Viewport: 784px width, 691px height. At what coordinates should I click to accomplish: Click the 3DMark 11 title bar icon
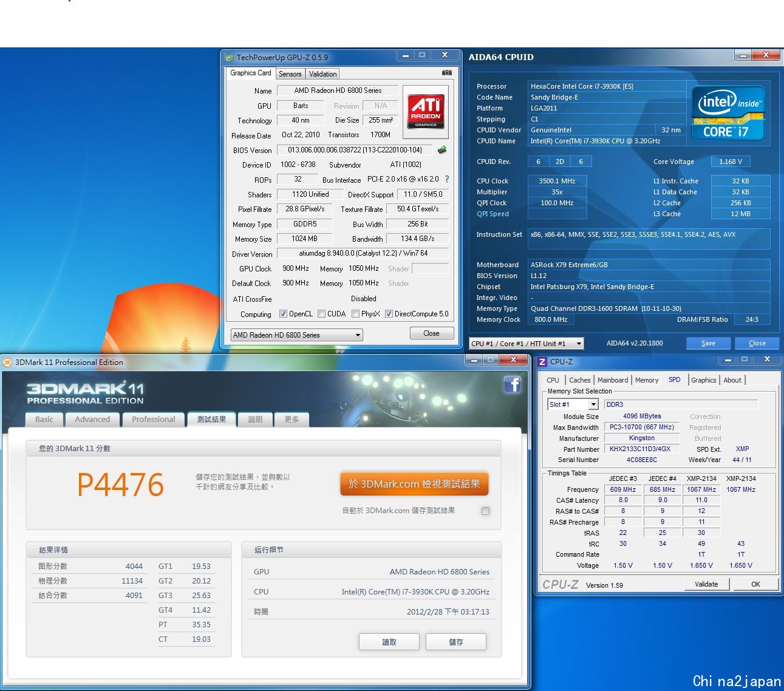(7, 363)
